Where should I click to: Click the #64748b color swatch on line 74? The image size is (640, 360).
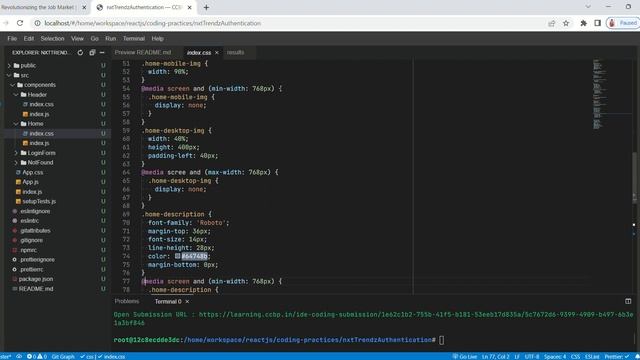pos(178,256)
